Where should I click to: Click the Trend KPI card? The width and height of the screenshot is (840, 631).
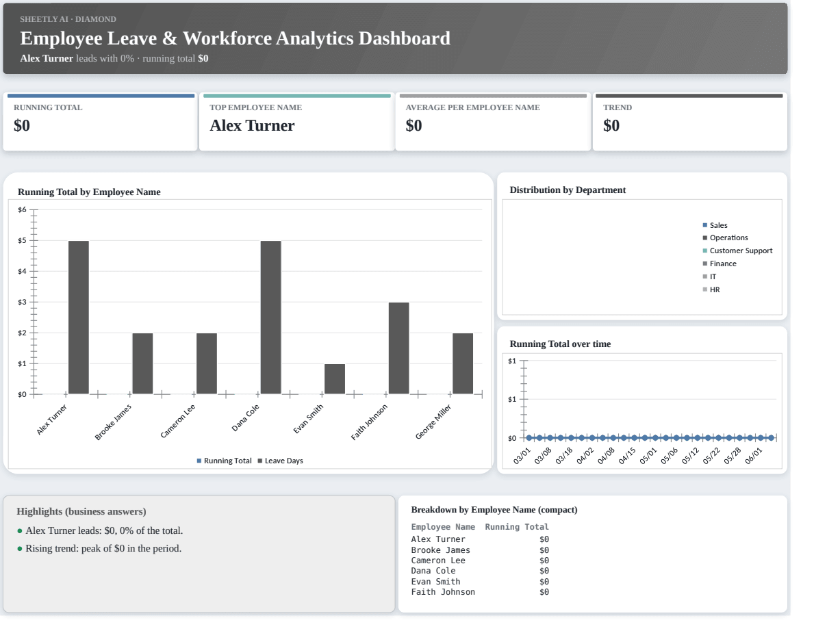[x=690, y=122]
